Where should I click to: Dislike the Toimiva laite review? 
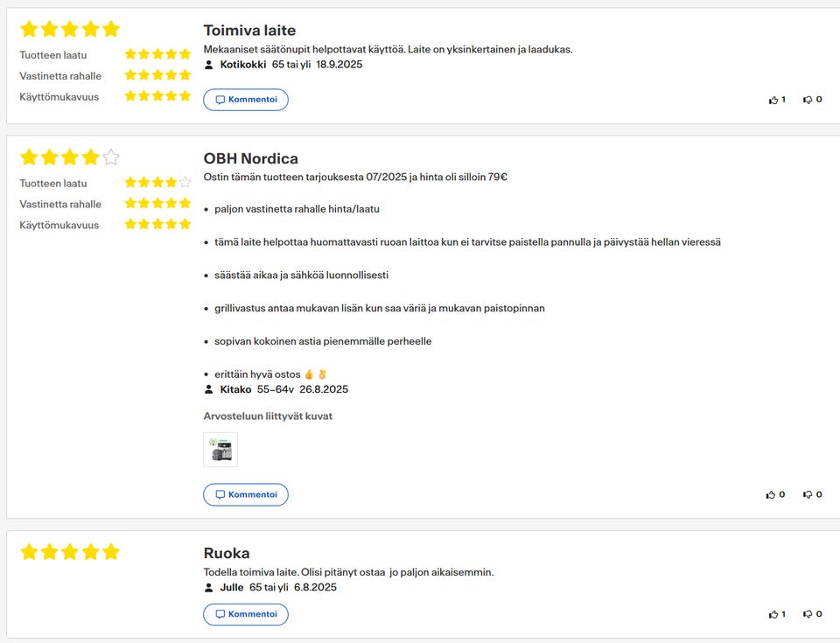coord(808,100)
